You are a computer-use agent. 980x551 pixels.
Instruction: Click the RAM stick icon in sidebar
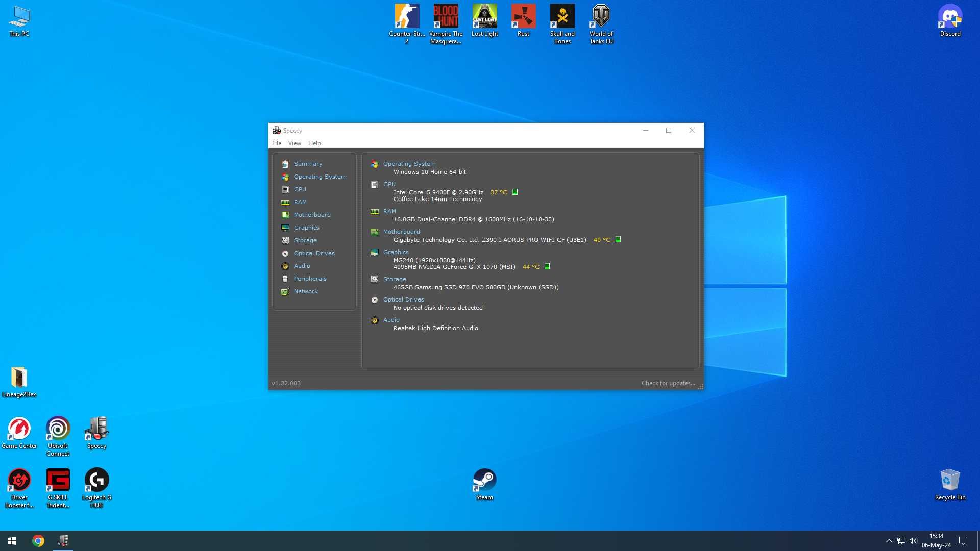285,202
